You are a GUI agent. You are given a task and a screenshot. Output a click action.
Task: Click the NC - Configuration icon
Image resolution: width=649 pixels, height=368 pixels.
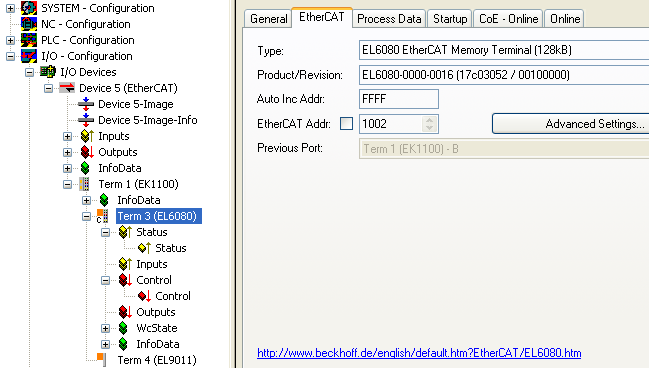coord(29,24)
